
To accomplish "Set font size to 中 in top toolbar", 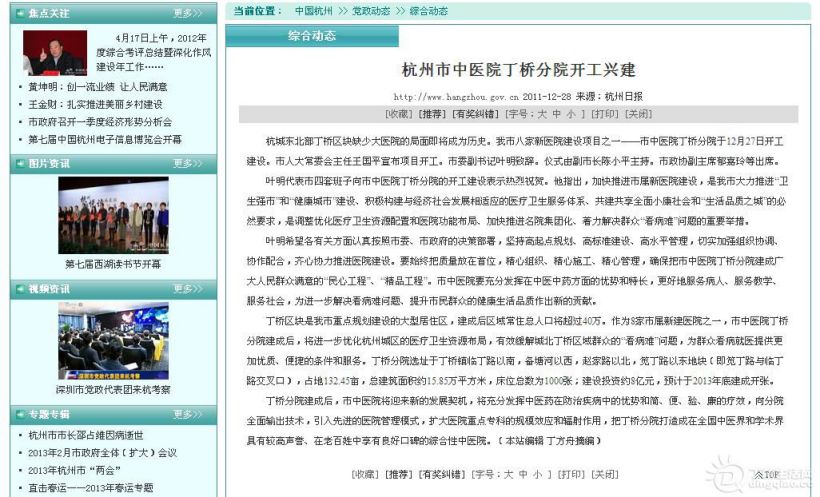I will 556,114.
